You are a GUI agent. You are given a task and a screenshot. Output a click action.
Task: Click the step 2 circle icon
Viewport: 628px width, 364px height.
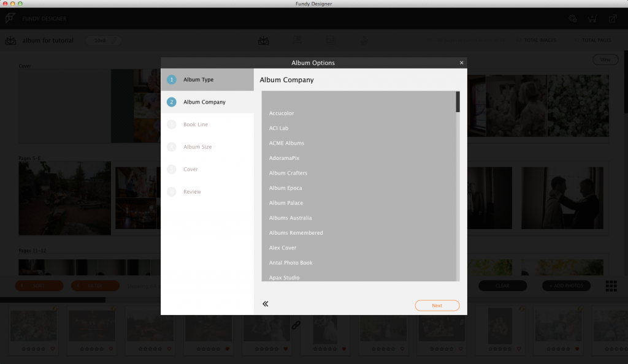coord(172,102)
